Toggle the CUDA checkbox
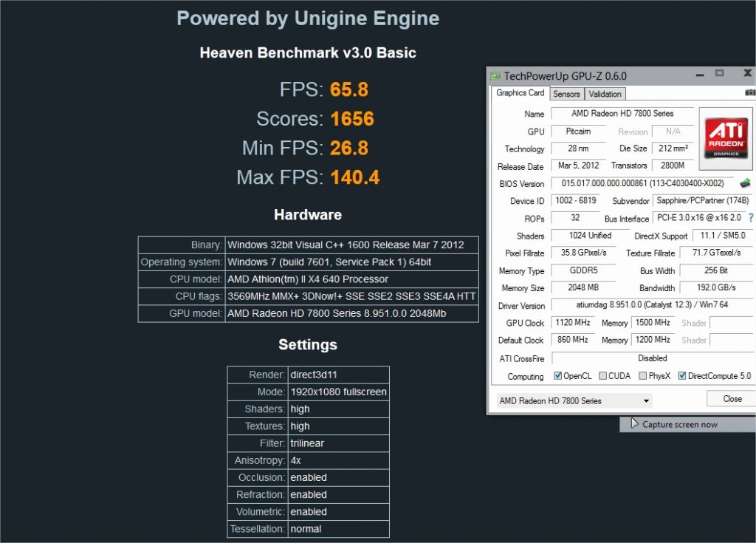This screenshot has width=756, height=543. 602,375
